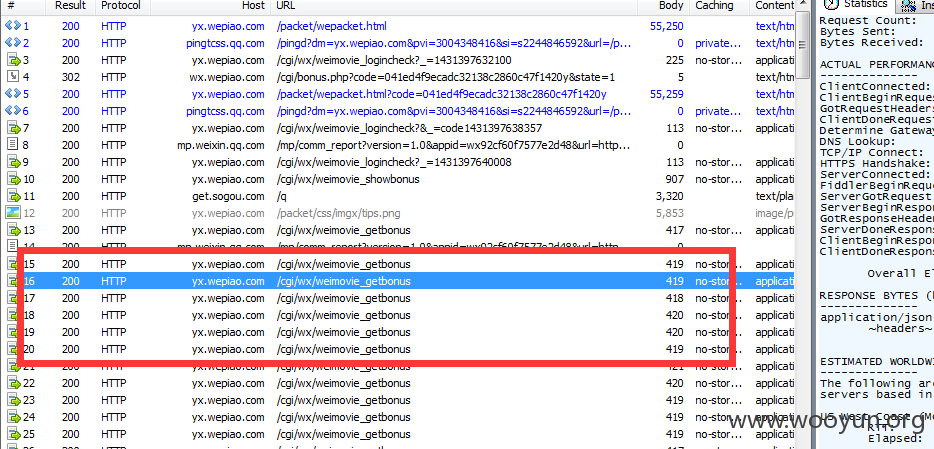The image size is (934, 449).
Task: Click the "HTTPS Handshake:" statistics line
Action: tap(874, 163)
